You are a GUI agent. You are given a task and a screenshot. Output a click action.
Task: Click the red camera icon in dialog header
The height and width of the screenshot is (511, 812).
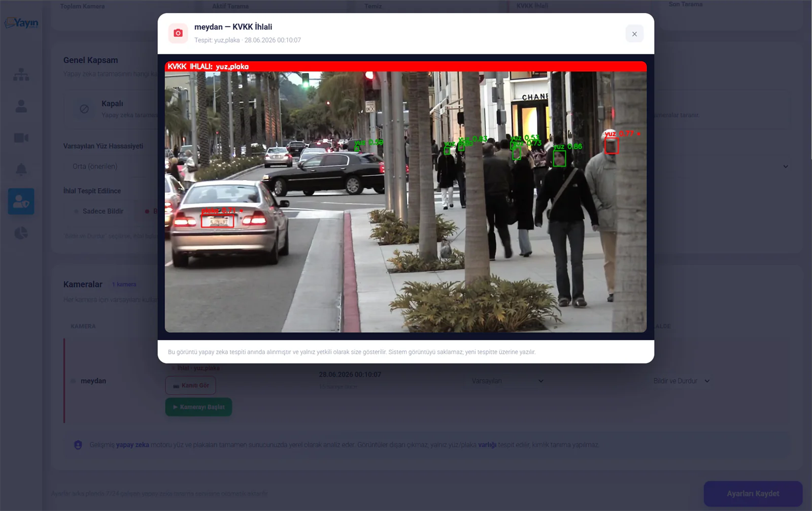point(178,33)
